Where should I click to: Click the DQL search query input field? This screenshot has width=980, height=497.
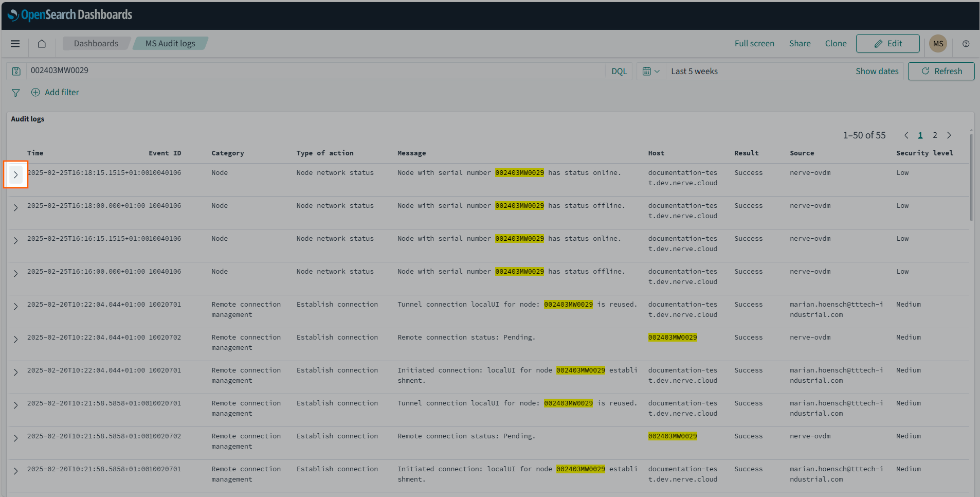click(x=308, y=70)
